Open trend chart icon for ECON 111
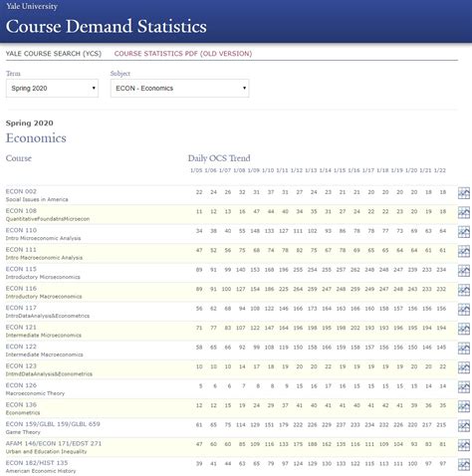 point(464,251)
